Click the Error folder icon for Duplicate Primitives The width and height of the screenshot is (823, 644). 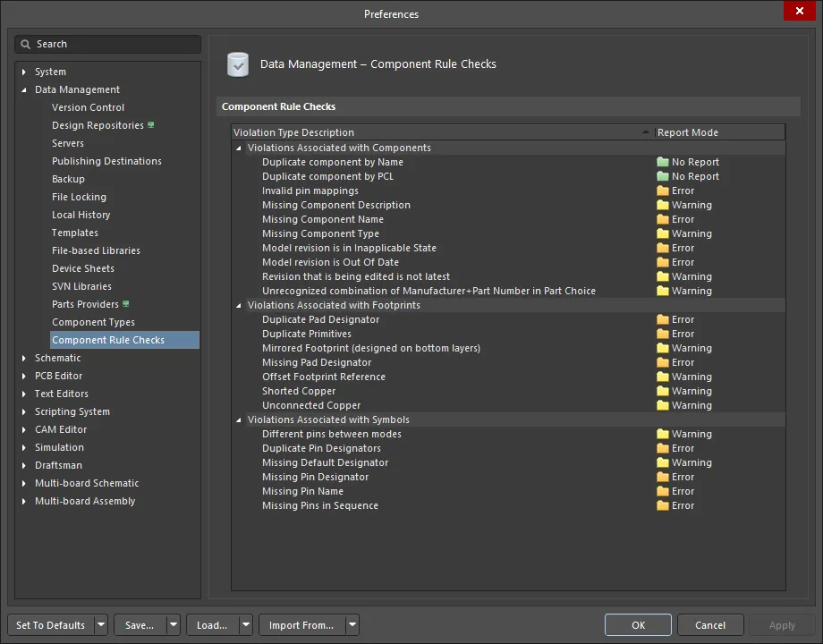662,334
